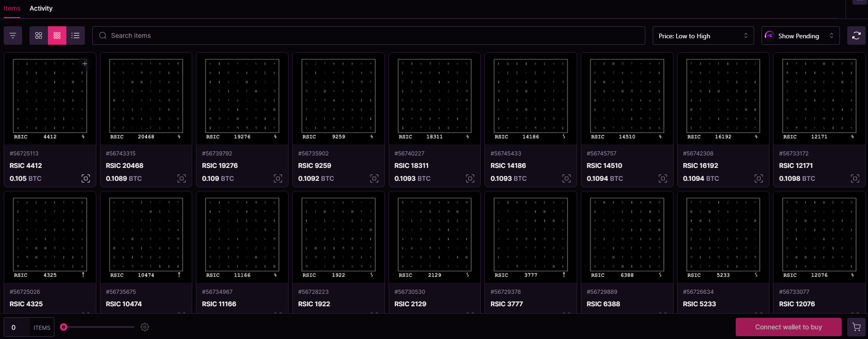Switch to the Activity tab
868x339 pixels.
tap(41, 8)
